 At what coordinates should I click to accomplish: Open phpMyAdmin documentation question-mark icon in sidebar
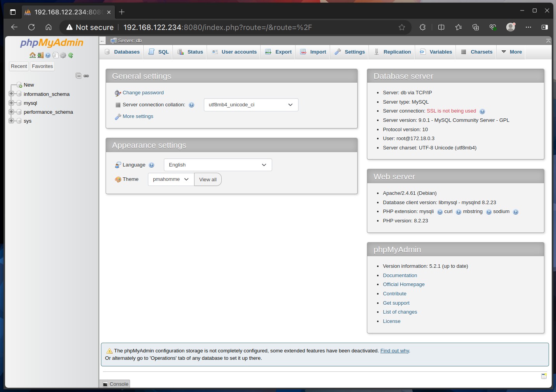coord(48,55)
